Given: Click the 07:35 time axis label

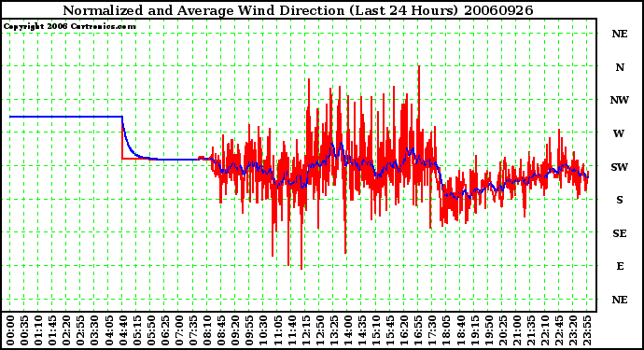Looking at the screenshot, I should click(x=193, y=330).
